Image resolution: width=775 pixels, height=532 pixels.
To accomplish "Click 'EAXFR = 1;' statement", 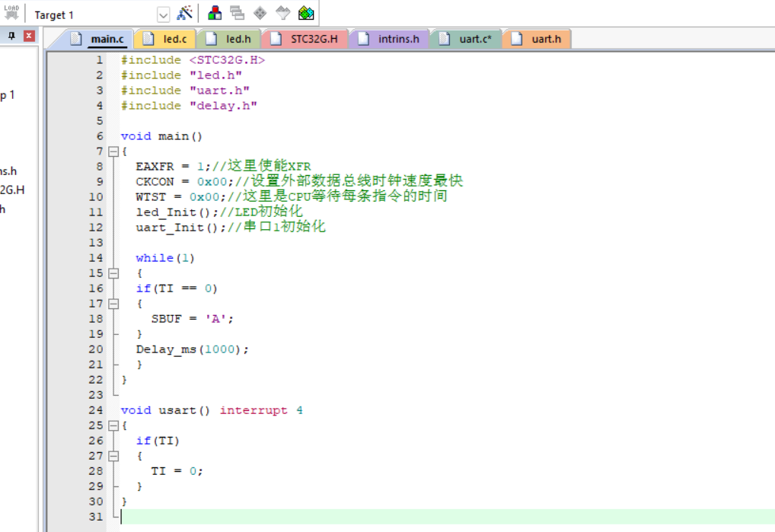I will click(x=174, y=167).
